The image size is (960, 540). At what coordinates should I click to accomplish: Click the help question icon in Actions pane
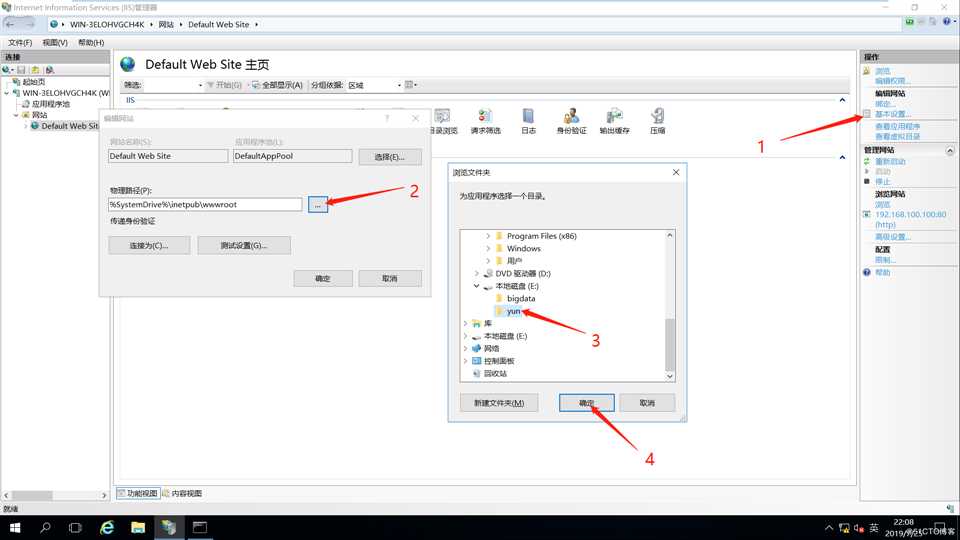point(866,272)
